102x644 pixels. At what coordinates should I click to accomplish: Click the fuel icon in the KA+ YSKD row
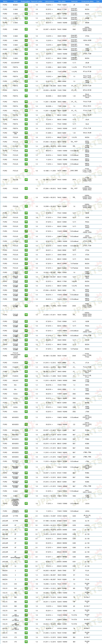pos(26,389)
